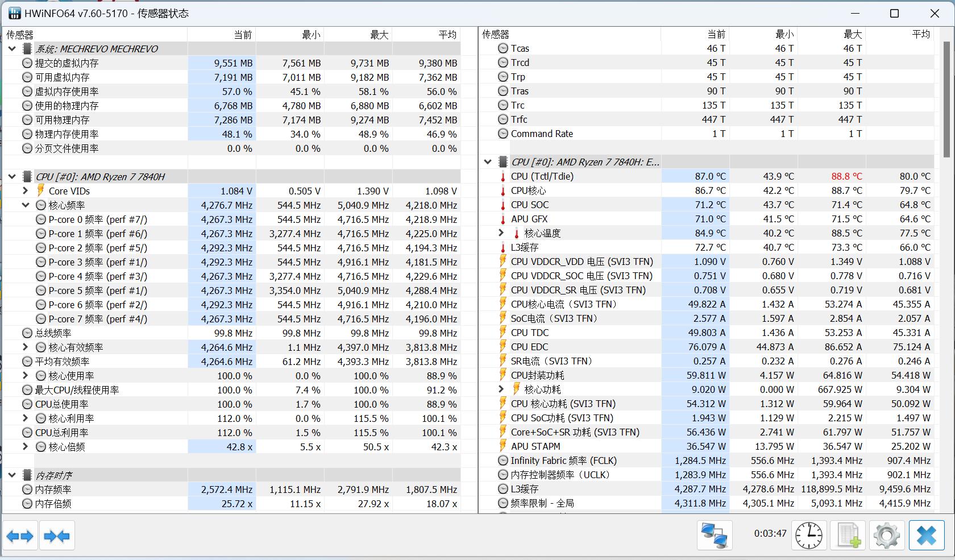This screenshot has height=560, width=955.
Task: Click the lightning icon beside CPU EDC
Action: click(x=503, y=347)
